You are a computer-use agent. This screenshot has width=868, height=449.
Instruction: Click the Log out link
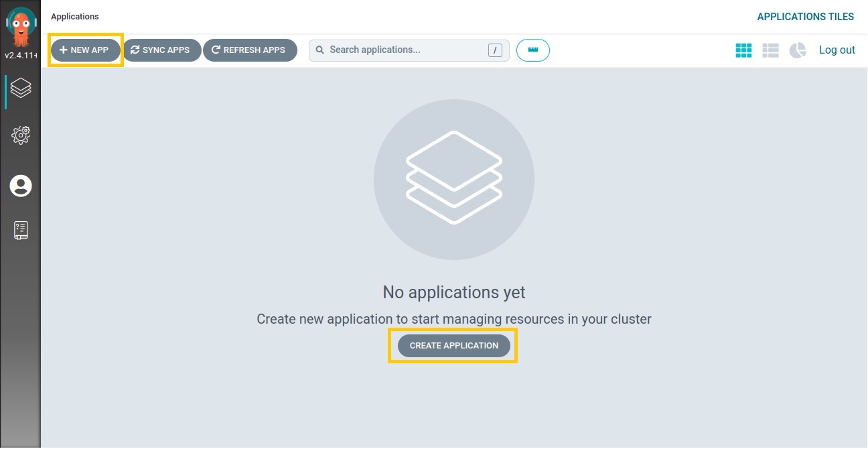tap(837, 50)
